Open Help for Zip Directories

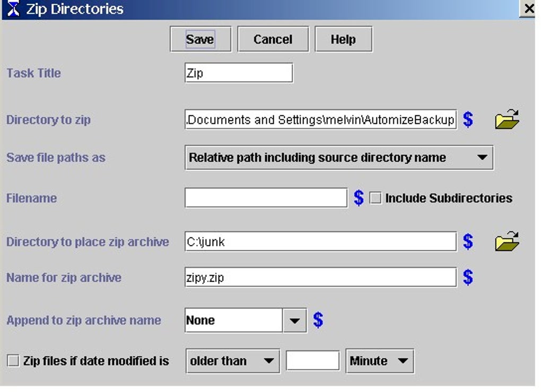[x=343, y=39]
